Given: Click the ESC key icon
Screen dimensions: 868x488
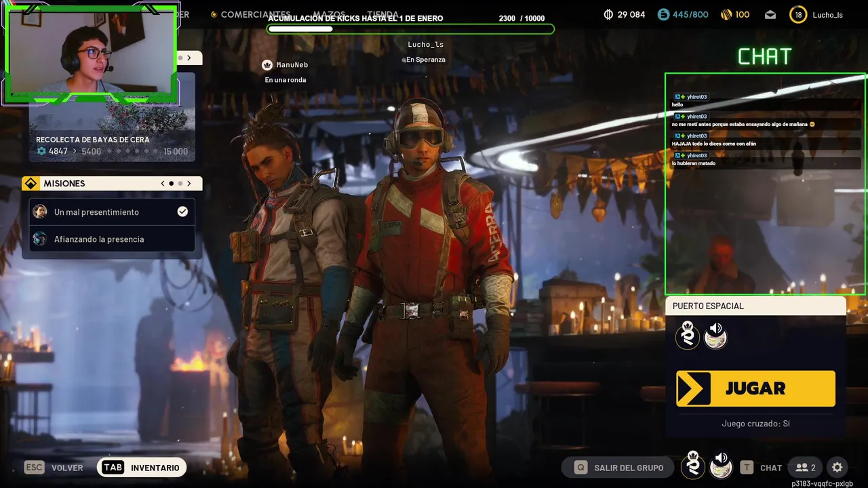Looking at the screenshot, I should (x=34, y=467).
